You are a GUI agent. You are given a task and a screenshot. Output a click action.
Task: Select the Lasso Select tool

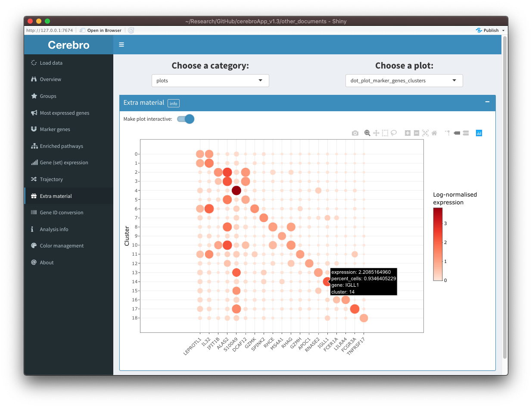[394, 133]
